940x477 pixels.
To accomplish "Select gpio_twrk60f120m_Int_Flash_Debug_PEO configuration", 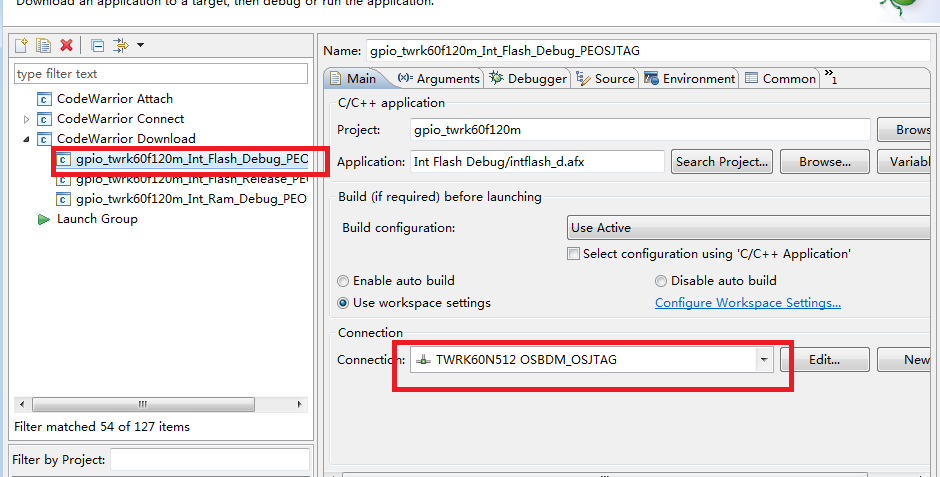I will coord(192,159).
